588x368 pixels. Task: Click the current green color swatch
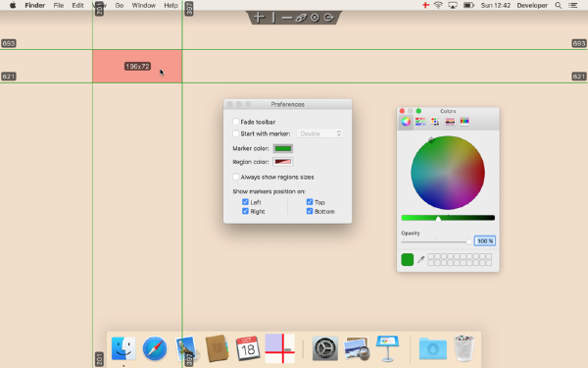(408, 259)
